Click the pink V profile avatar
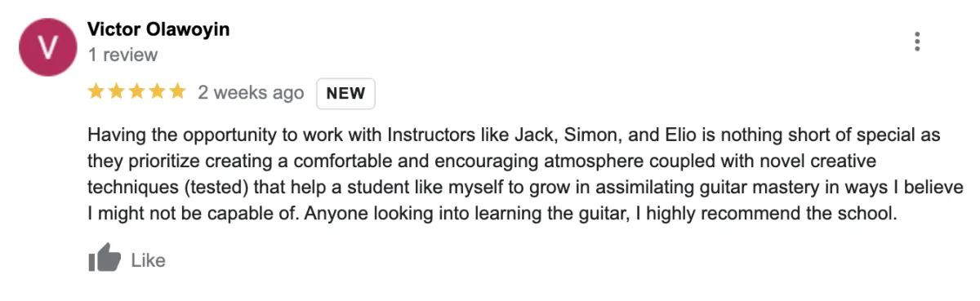 (48, 47)
